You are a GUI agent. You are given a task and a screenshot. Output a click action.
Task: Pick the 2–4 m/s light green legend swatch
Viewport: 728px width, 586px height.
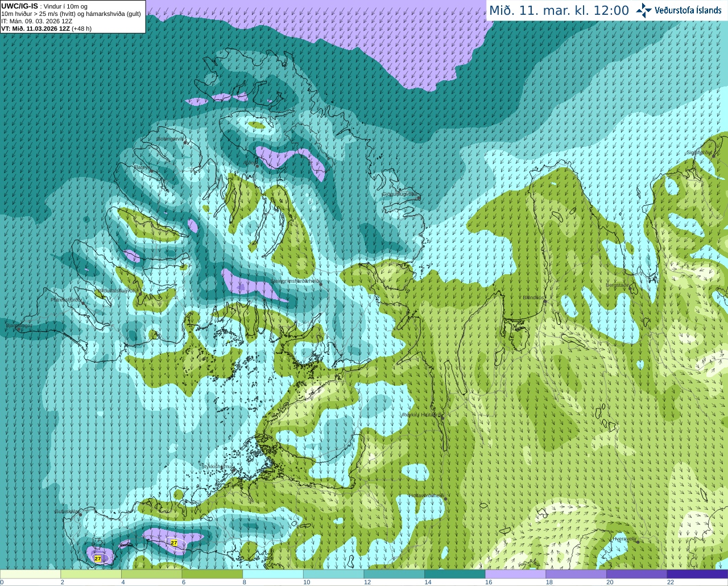click(x=91, y=574)
